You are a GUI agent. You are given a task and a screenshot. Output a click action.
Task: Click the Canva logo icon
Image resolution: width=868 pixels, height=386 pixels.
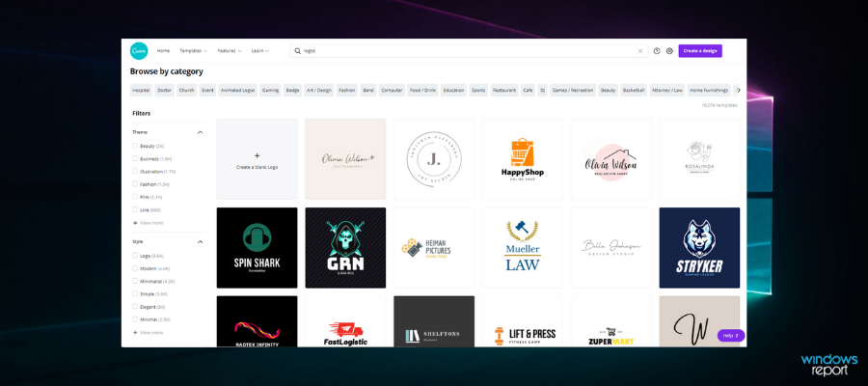coord(139,50)
